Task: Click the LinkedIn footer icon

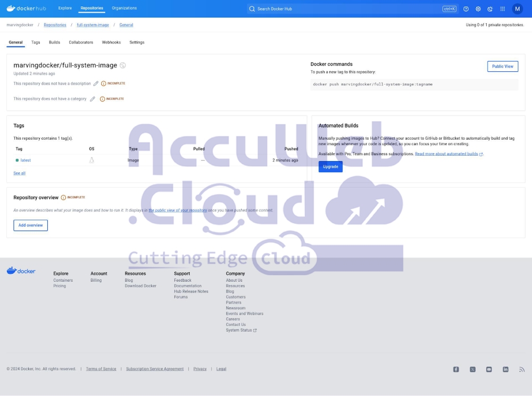Action: tap(505, 369)
